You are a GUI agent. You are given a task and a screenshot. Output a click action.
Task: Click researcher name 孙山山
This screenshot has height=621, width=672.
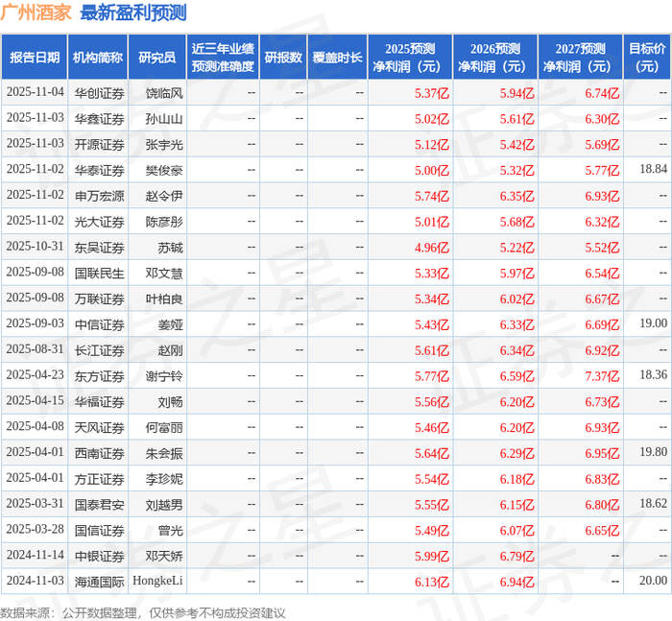(164, 119)
